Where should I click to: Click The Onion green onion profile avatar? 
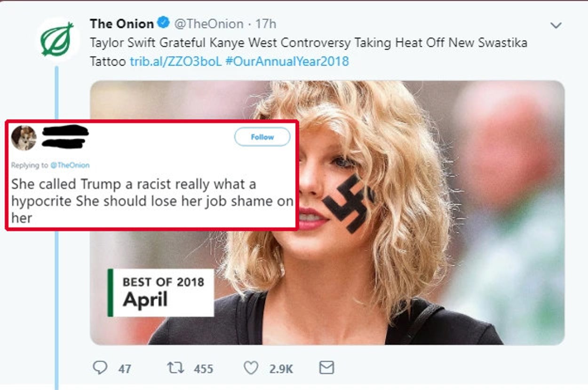pos(57,40)
